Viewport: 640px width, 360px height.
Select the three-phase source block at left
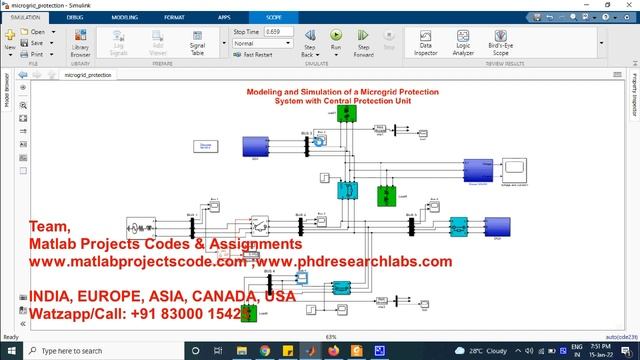141,228
